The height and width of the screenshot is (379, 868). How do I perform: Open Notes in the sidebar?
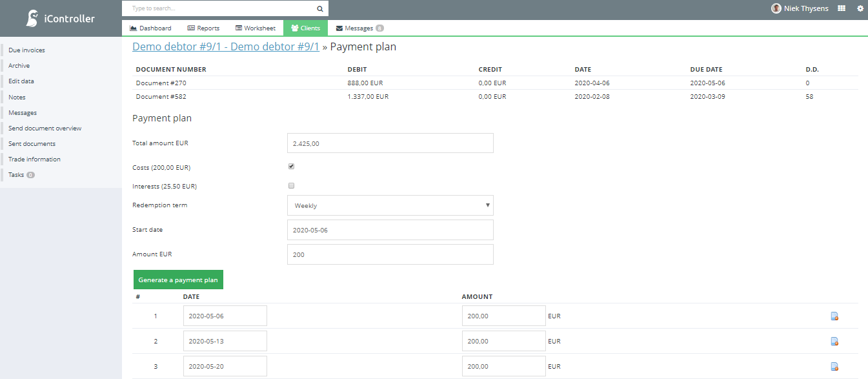pyautogui.click(x=17, y=97)
